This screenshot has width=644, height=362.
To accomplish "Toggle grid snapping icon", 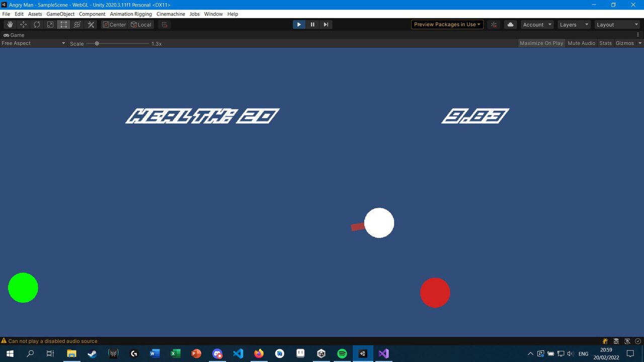I will (165, 25).
